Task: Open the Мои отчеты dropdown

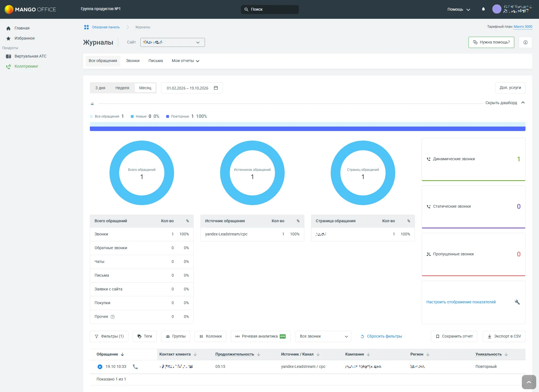Action: (186, 61)
